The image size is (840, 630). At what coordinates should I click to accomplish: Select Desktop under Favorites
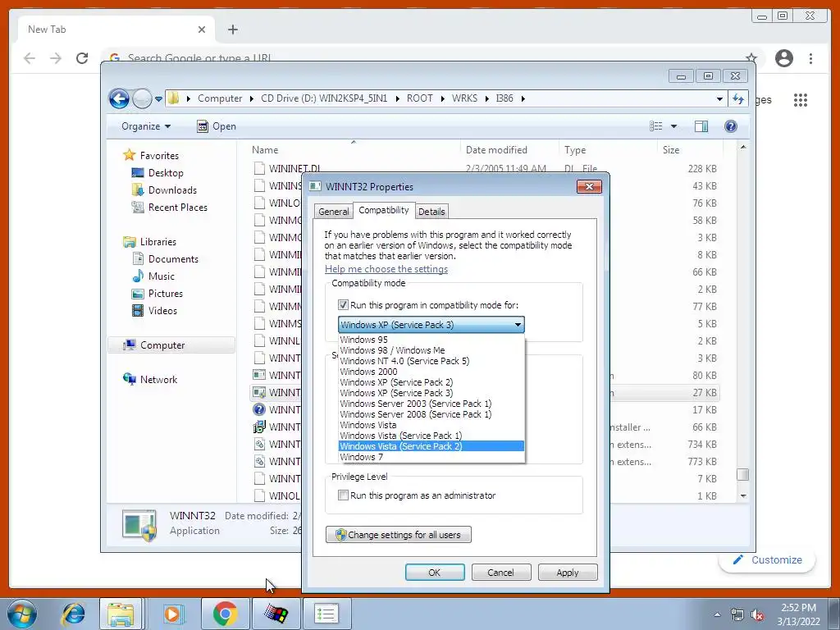pos(166,173)
